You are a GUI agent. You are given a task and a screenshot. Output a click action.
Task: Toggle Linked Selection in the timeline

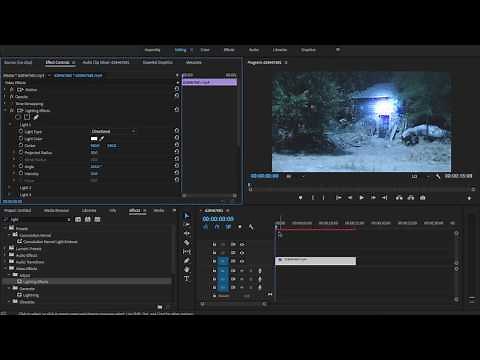[228, 227]
